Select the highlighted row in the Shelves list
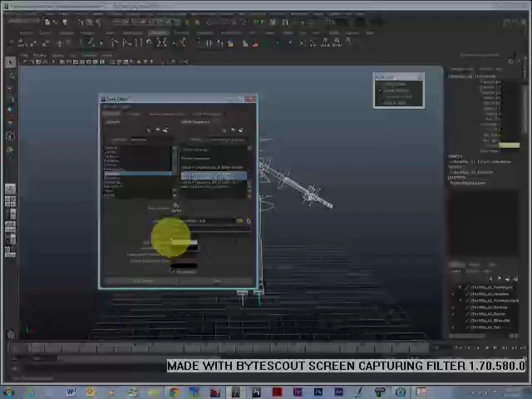The image size is (532, 399). (x=137, y=173)
